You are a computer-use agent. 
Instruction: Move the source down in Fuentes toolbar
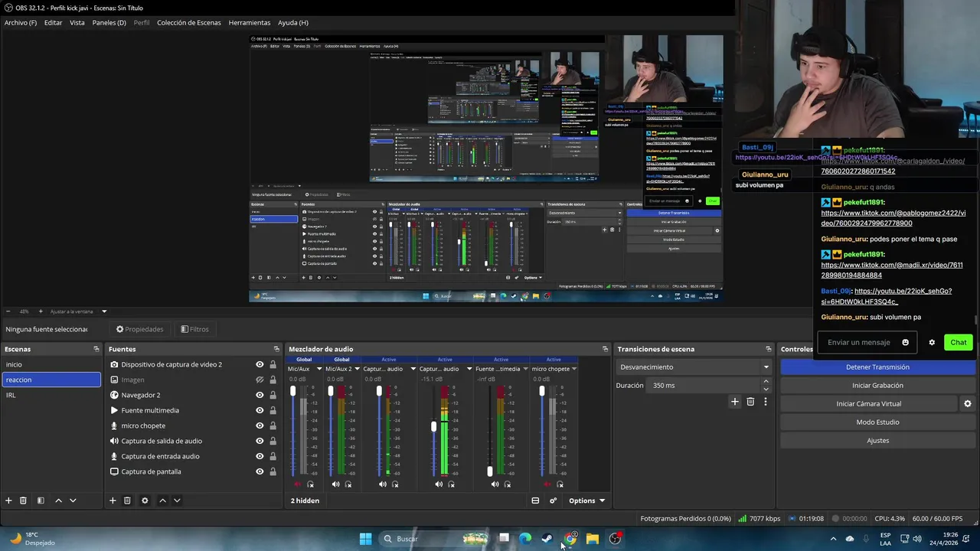point(177,500)
